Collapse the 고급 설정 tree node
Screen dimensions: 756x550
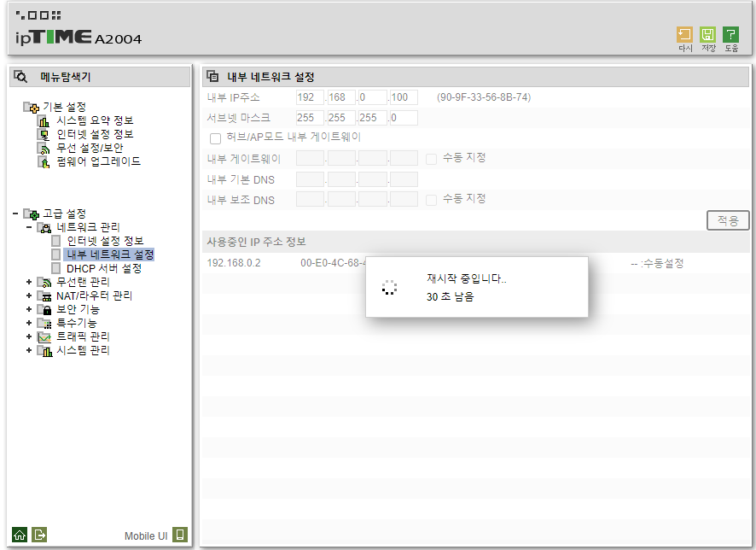pyautogui.click(x=15, y=214)
